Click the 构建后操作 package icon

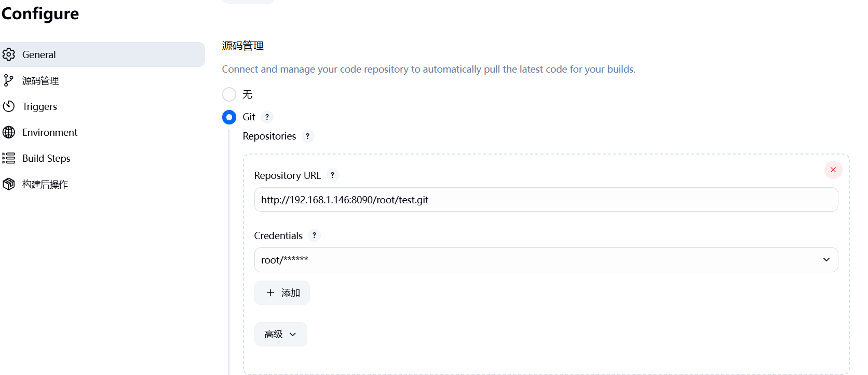[9, 184]
